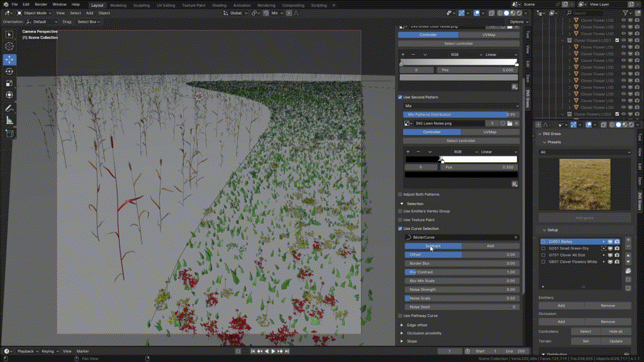Click Update terrain button
This screenshot has width=644, height=362.
[616, 341]
